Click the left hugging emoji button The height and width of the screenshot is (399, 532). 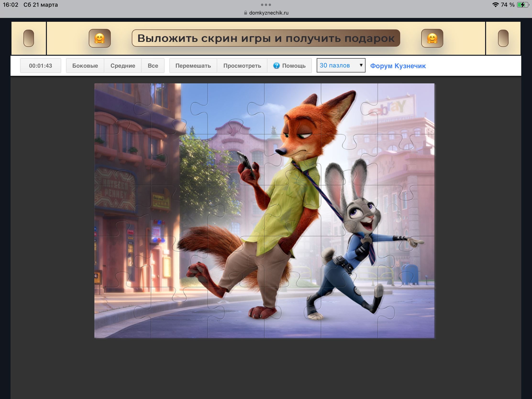point(100,38)
